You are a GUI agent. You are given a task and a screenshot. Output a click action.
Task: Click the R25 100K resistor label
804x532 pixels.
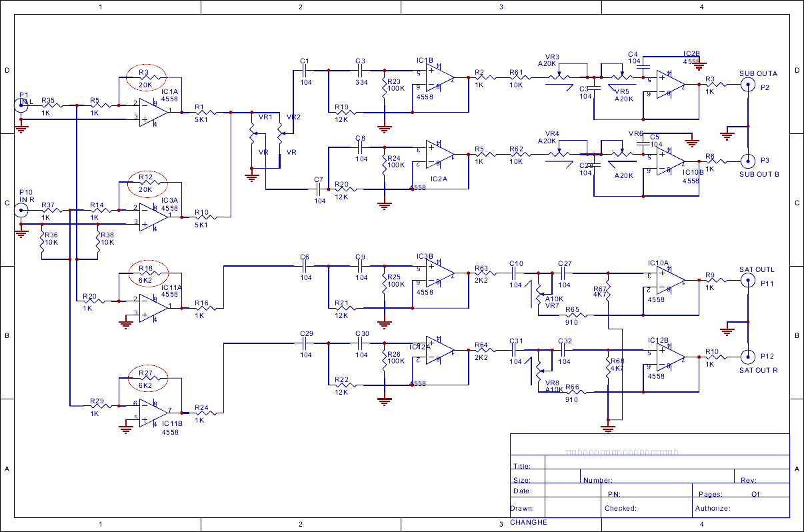(396, 280)
